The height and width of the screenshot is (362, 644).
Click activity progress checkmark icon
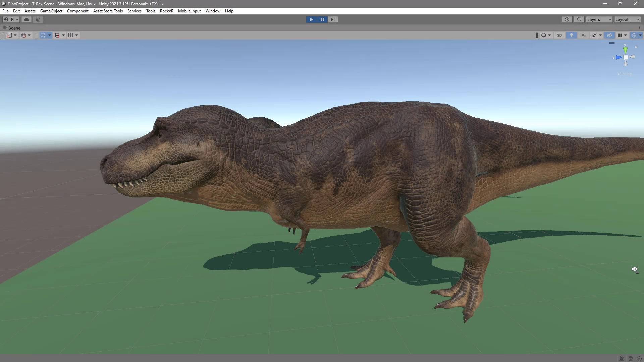click(639, 358)
